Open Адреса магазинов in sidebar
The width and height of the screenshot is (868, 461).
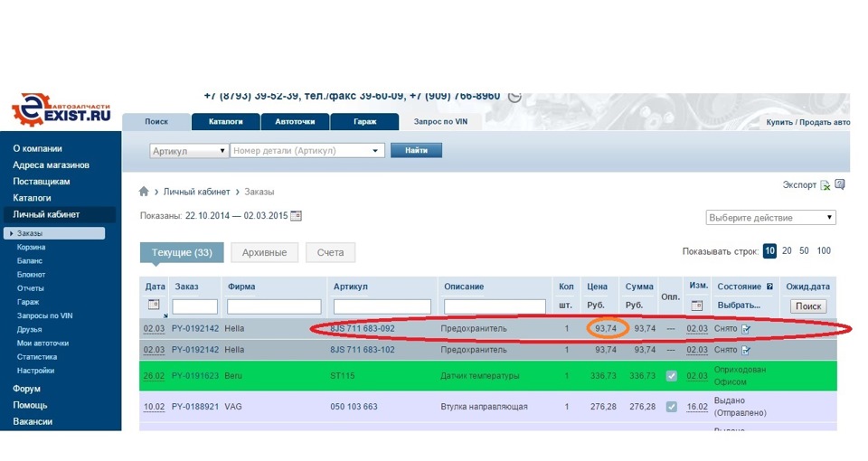pyautogui.click(x=51, y=165)
